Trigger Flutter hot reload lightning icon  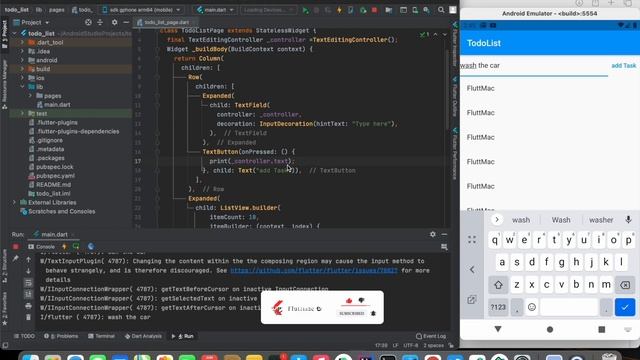339,10
